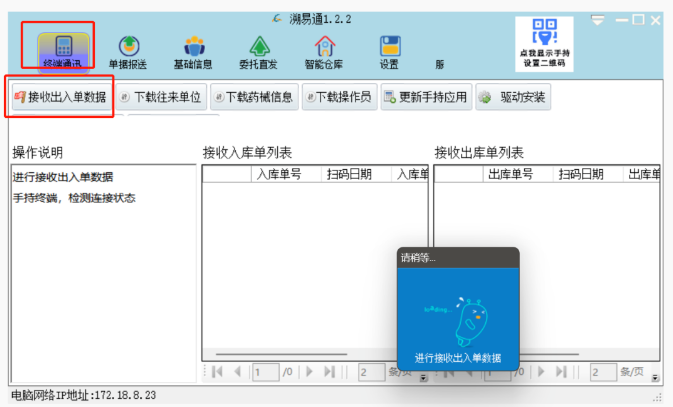Open the 单据报送 document reporting module
Viewport: 673px width, 407px height.
(127, 50)
